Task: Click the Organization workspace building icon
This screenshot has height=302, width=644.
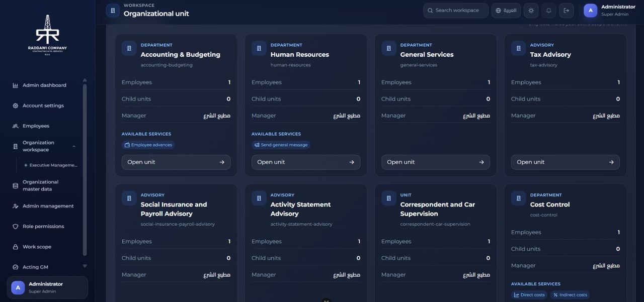Action: click(15, 146)
